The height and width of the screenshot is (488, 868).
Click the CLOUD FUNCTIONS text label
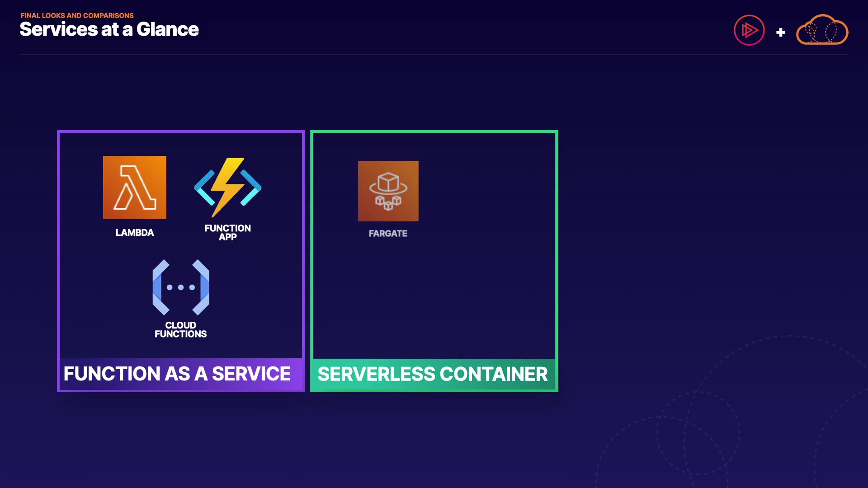(x=180, y=329)
